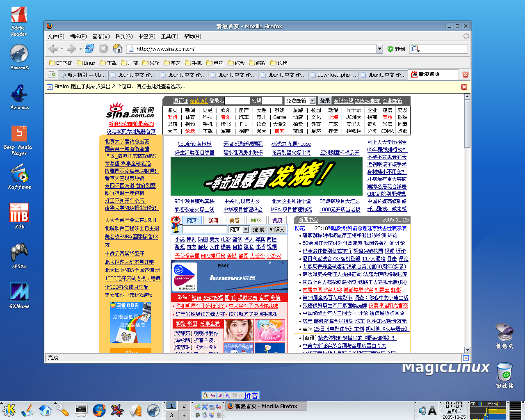The width and height of the screenshot is (525, 420).
Task: Open the Beep Media Player desktop icon
Action: click(x=19, y=140)
